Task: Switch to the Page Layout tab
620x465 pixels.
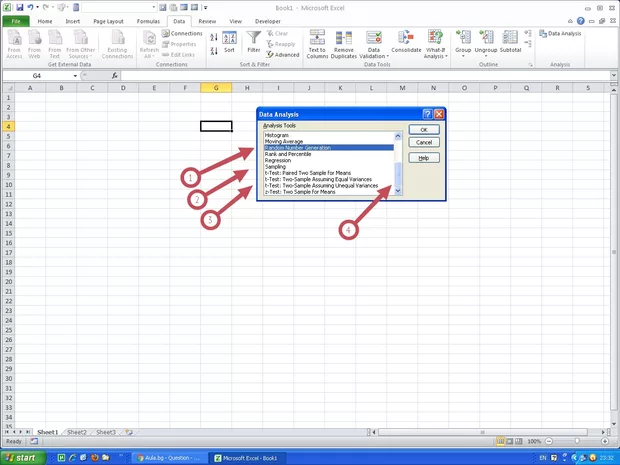Action: click(108, 21)
